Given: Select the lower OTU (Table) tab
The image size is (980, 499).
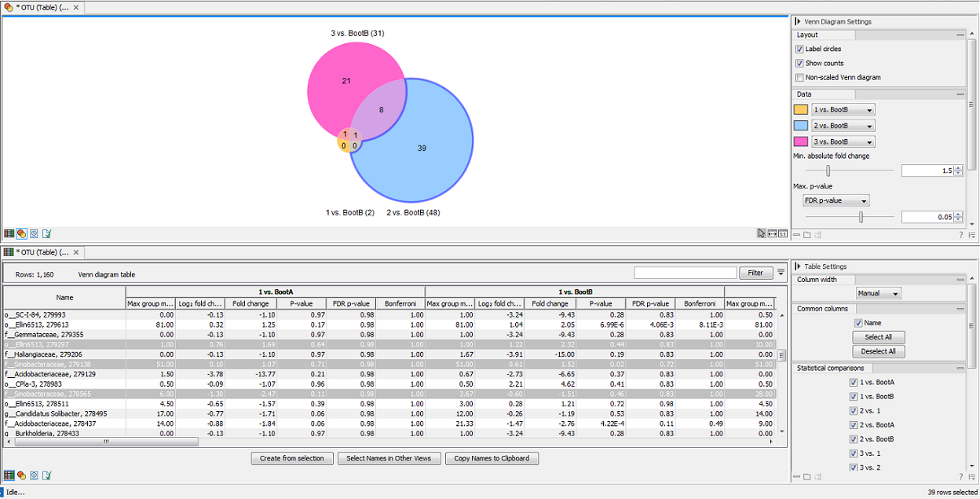Looking at the screenshot, I should point(42,252).
